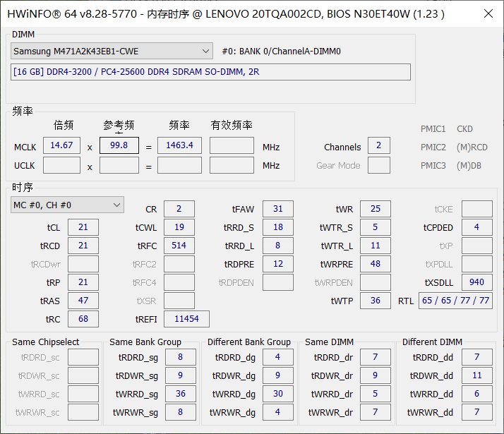Click the MCLK frequency value 1463.4

179,145
